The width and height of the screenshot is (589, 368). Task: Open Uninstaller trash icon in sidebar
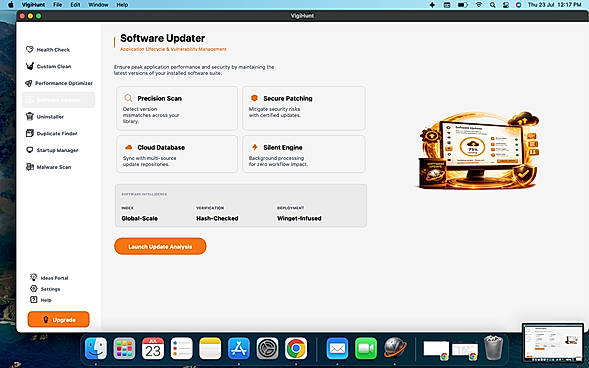coord(30,116)
